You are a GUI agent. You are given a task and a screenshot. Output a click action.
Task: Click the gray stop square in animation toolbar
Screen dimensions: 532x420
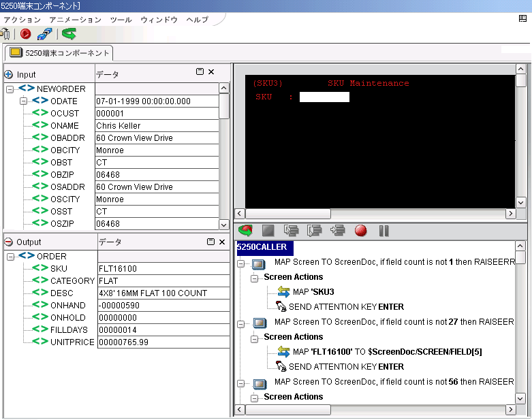pos(268,231)
